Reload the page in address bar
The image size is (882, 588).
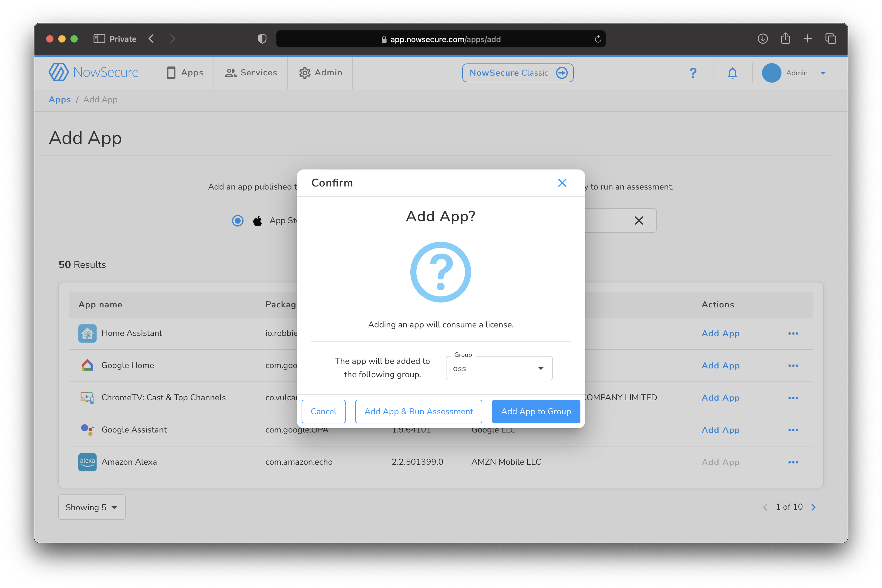click(598, 39)
